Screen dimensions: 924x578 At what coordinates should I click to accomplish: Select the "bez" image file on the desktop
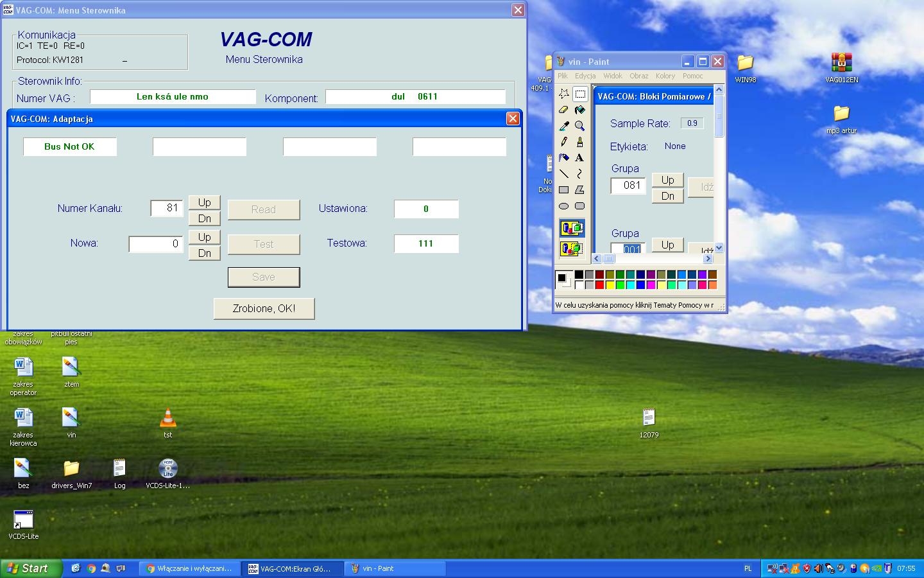23,474
